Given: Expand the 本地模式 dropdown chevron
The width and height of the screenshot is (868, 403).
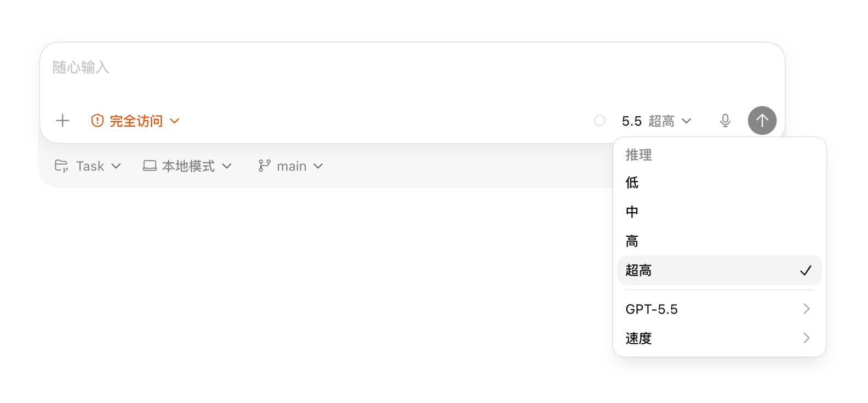Looking at the screenshot, I should click(227, 166).
